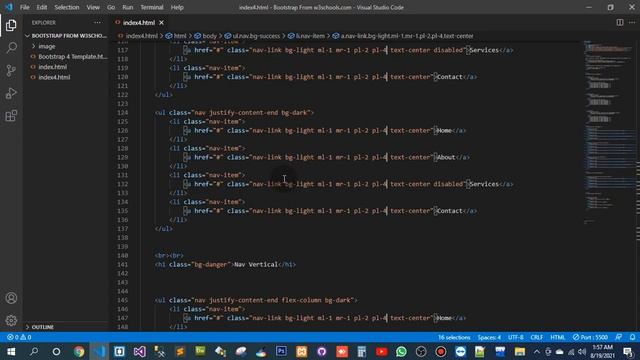Show hidden system tray icons chevron

[x=536, y=351]
